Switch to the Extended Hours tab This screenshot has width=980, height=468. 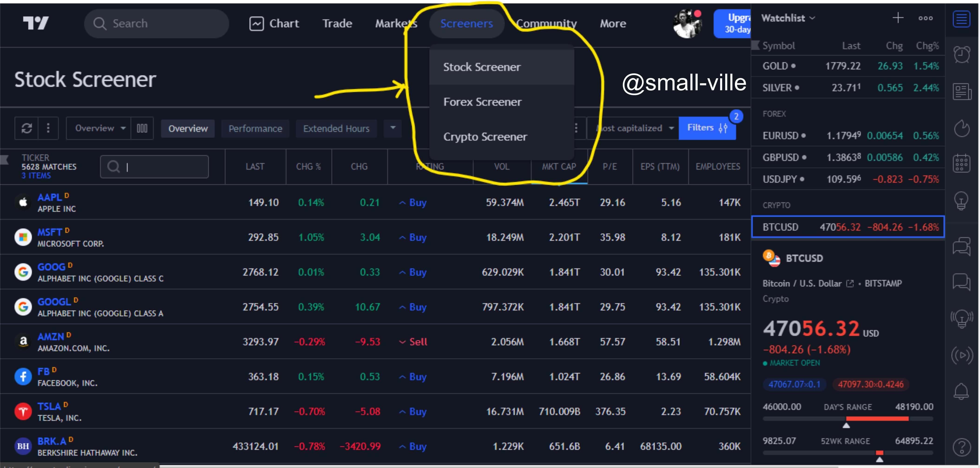336,129
